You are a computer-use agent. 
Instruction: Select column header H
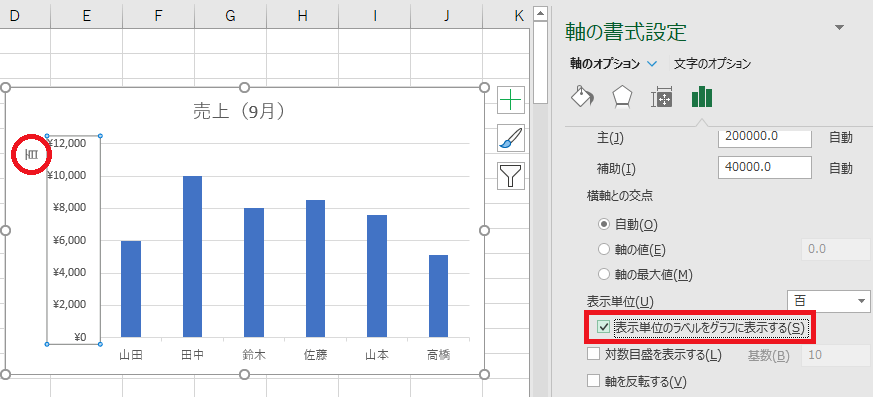point(302,16)
